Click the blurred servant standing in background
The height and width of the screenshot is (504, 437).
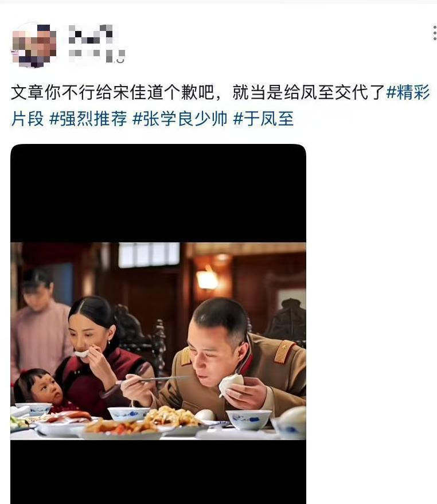pos(39,322)
